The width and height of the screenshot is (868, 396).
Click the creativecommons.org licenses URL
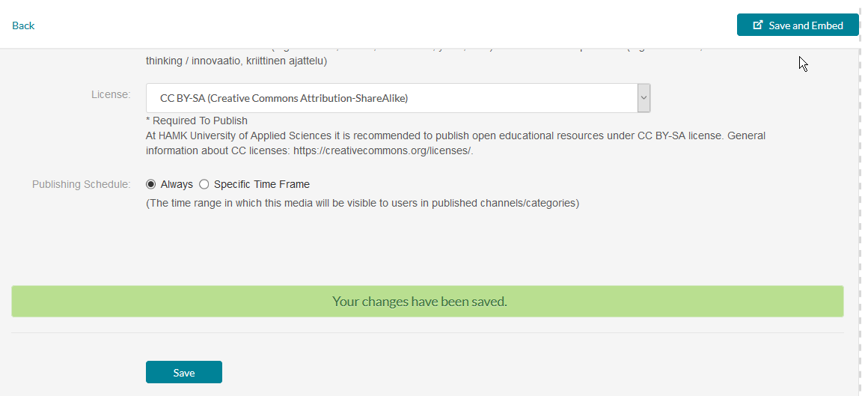pyautogui.click(x=383, y=150)
